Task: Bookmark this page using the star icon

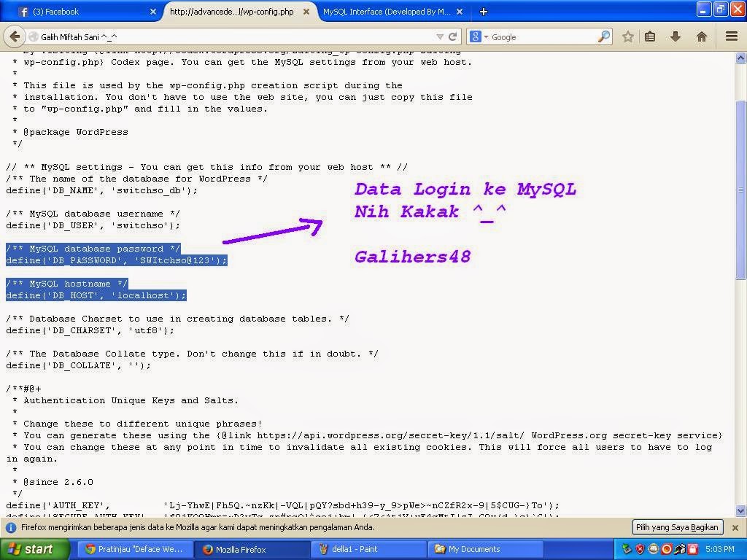Action: (627, 36)
